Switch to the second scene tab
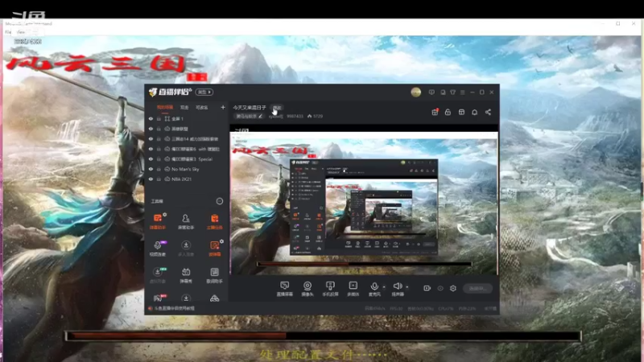 [x=184, y=108]
